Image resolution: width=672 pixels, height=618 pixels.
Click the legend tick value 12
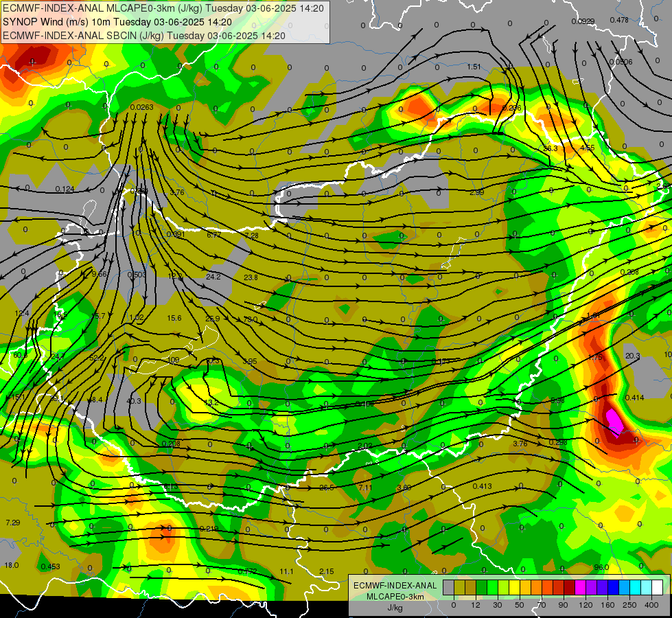click(475, 605)
